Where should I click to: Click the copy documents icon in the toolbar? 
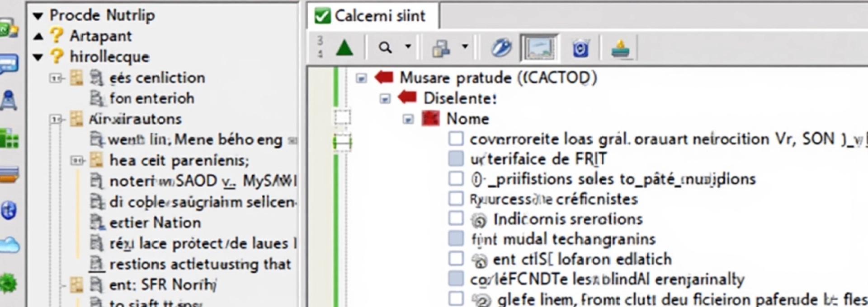click(441, 48)
